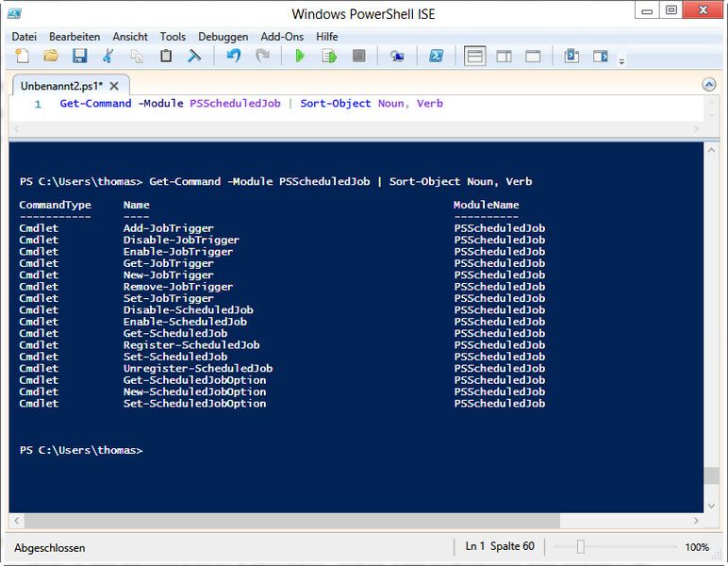This screenshot has height=566, width=728.
Task: Show command add-on in side pane icon
Action: click(x=601, y=57)
